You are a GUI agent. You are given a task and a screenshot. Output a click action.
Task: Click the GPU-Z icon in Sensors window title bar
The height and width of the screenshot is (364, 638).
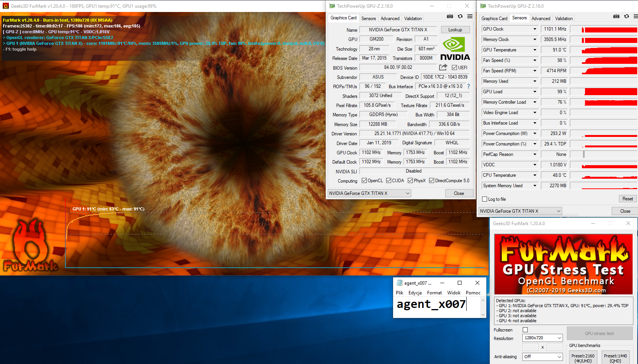point(483,6)
